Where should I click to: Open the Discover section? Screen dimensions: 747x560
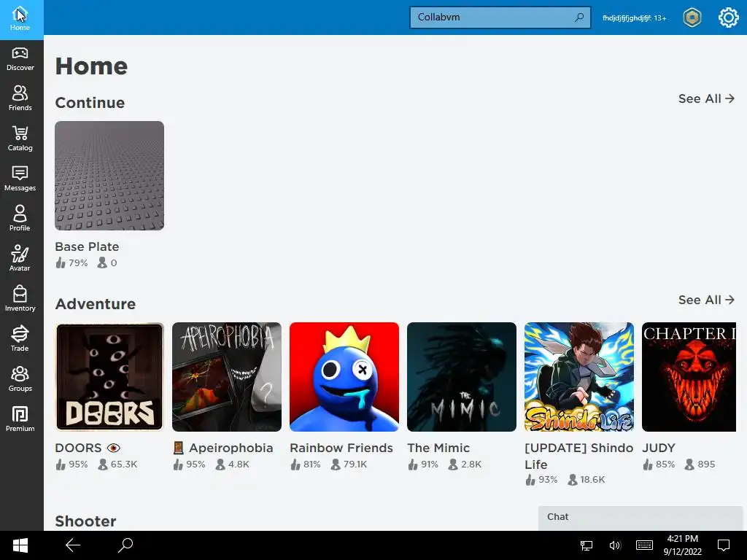click(x=20, y=60)
